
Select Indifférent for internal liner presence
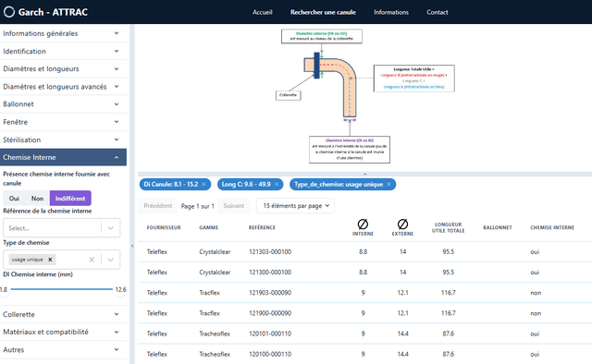(x=70, y=199)
